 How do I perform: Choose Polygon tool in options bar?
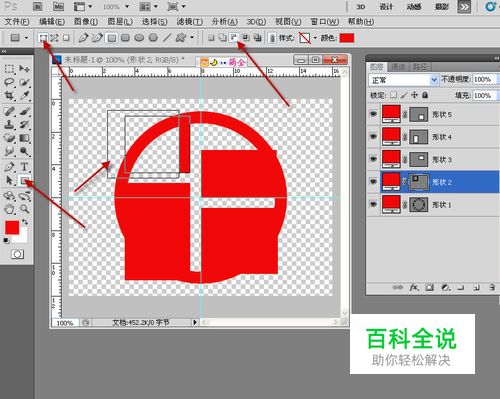pyautogui.click(x=153, y=38)
